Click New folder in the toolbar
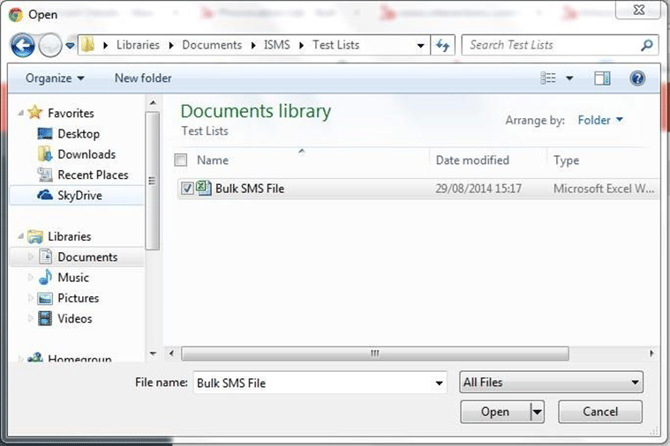Image resolution: width=670 pixels, height=446 pixels. pyautogui.click(x=143, y=78)
